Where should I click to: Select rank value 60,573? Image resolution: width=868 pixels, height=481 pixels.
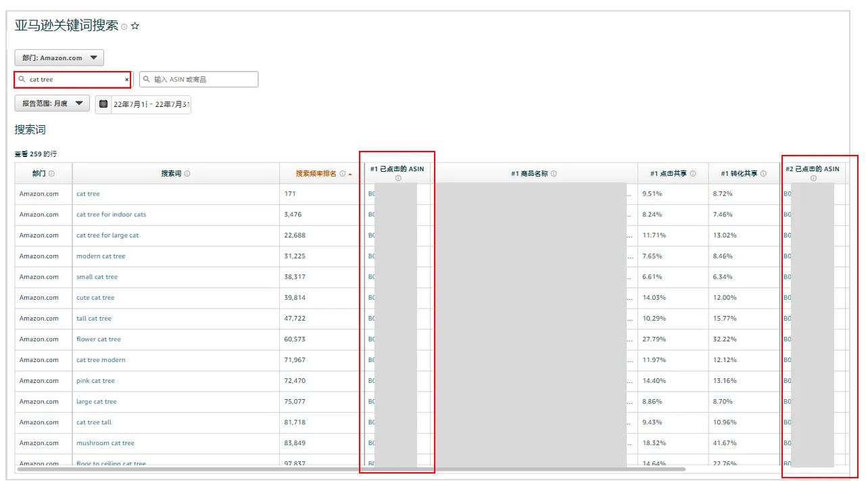pyautogui.click(x=295, y=340)
